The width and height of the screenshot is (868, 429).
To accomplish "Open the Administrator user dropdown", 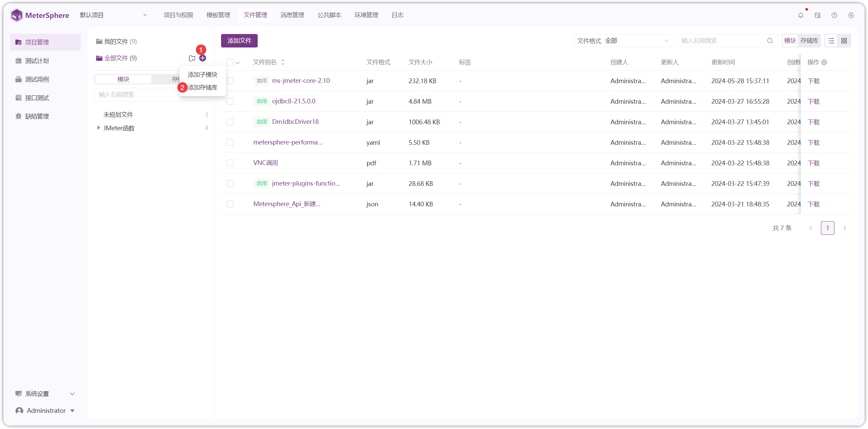I will tap(45, 411).
